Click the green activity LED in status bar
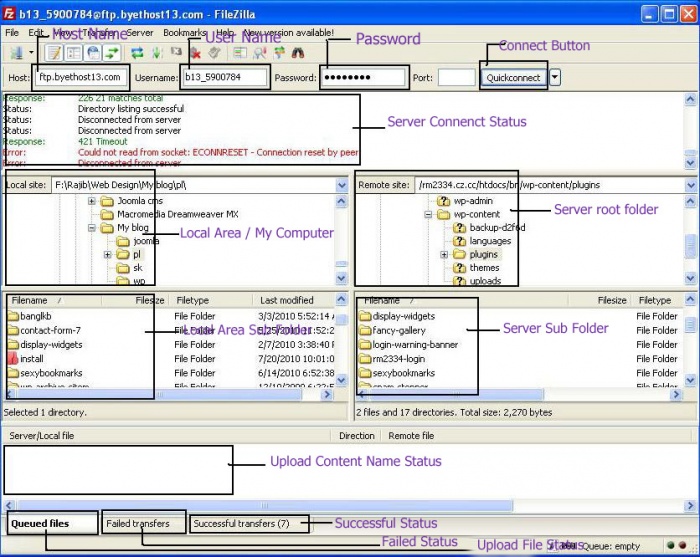The image size is (700, 557). coord(670,545)
